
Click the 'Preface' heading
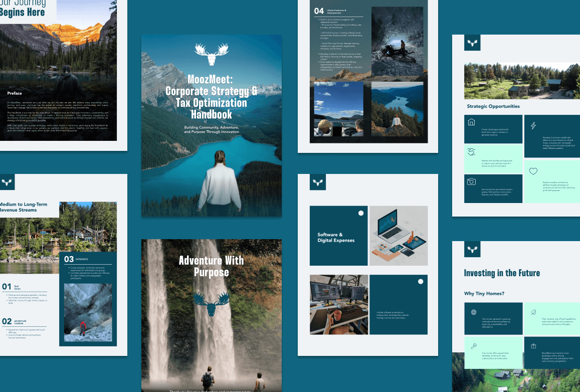15,93
